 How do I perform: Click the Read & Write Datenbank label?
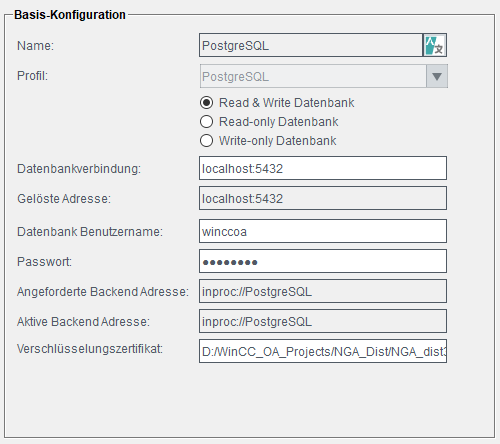[286, 103]
